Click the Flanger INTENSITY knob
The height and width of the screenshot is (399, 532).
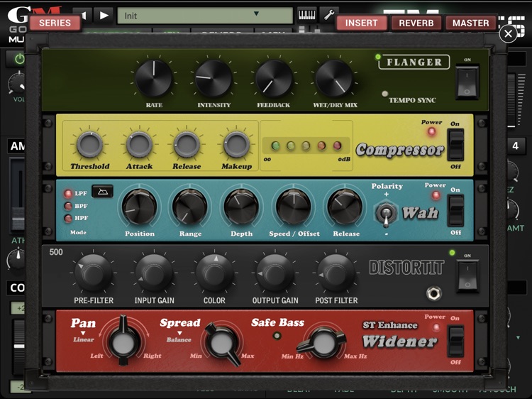coord(214,79)
